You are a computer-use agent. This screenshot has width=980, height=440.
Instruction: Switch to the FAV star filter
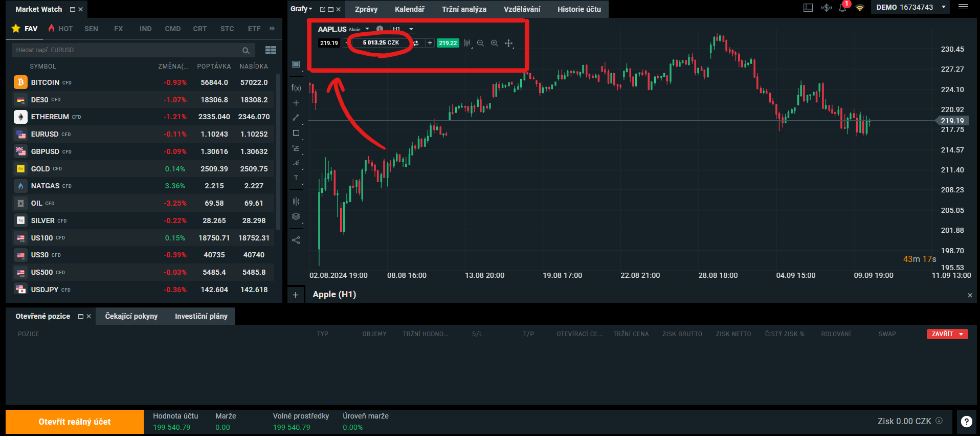(25, 29)
